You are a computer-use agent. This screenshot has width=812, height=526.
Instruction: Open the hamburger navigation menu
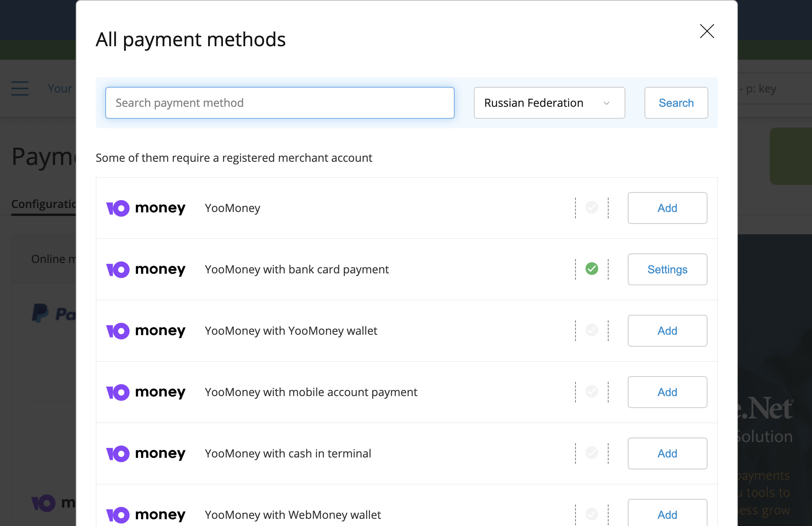(x=20, y=88)
